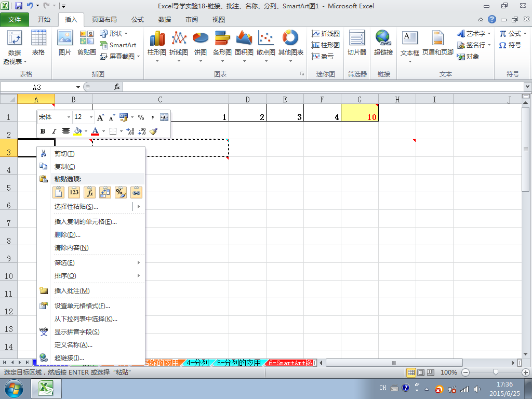Open the font name dropdown (宋体)
Image resolution: width=532 pixels, height=399 pixels.
(x=69, y=117)
